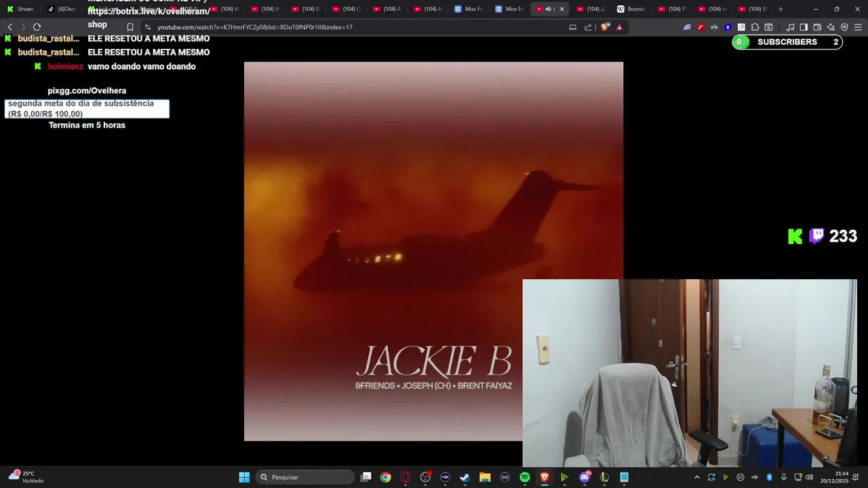Click the webcam overlay showing the chair

click(690, 373)
